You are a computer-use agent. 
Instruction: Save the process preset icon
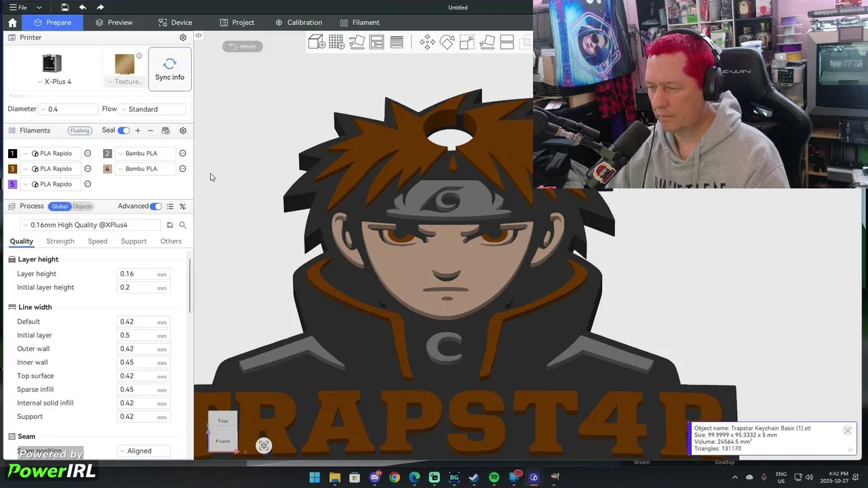click(170, 225)
